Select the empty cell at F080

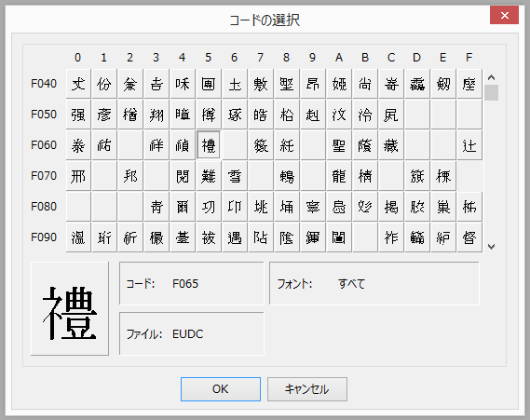[78, 207]
